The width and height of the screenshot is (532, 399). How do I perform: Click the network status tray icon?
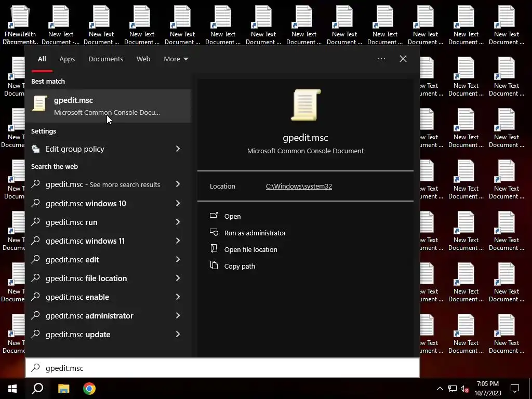point(453,389)
